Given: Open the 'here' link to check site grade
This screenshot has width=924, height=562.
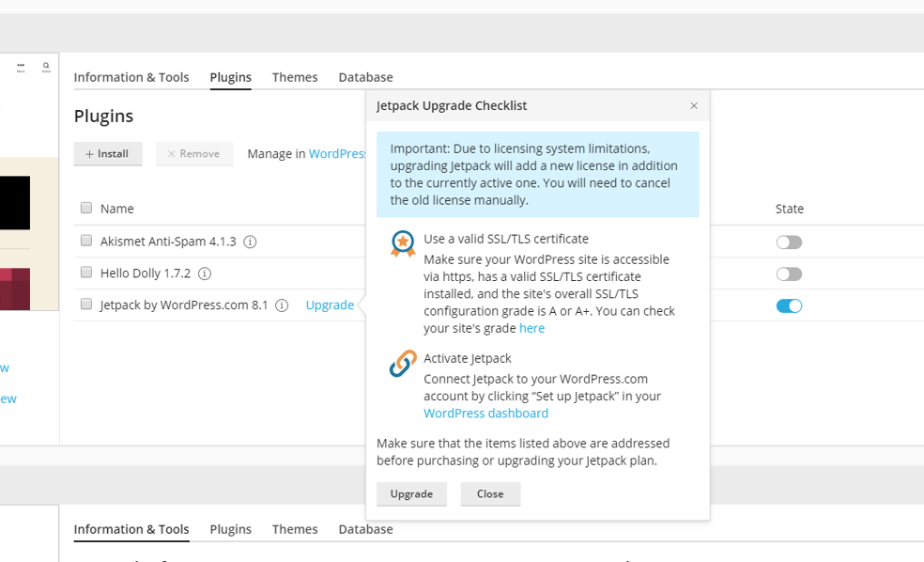Looking at the screenshot, I should tap(531, 329).
